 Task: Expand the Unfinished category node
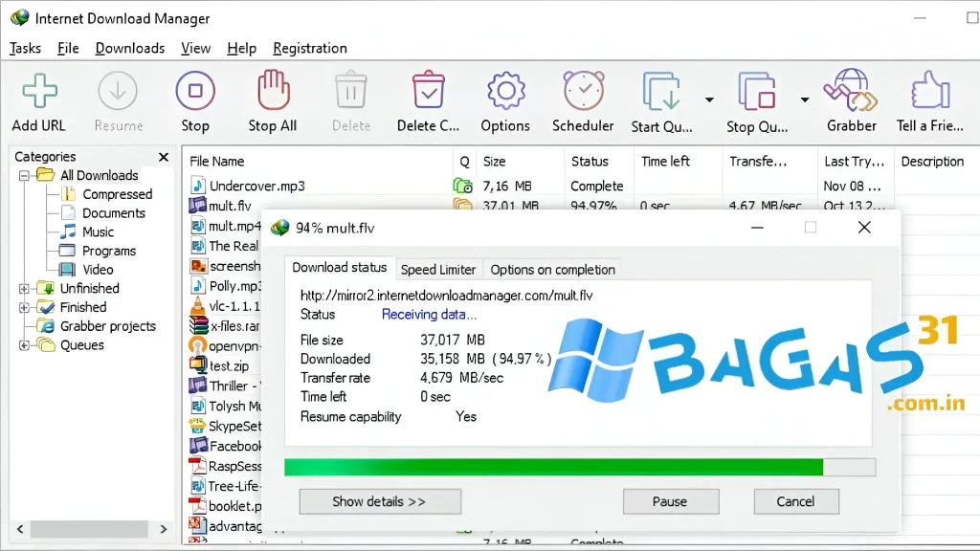click(24, 289)
